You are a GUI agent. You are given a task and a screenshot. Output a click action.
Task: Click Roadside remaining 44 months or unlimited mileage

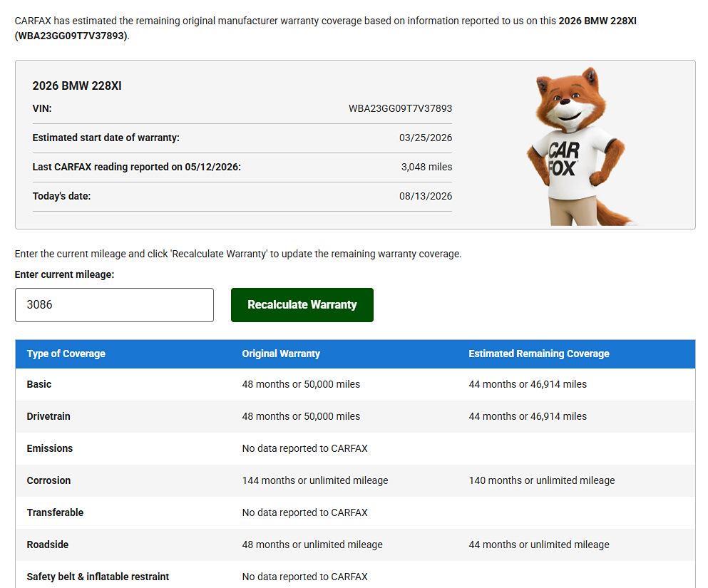coord(539,545)
